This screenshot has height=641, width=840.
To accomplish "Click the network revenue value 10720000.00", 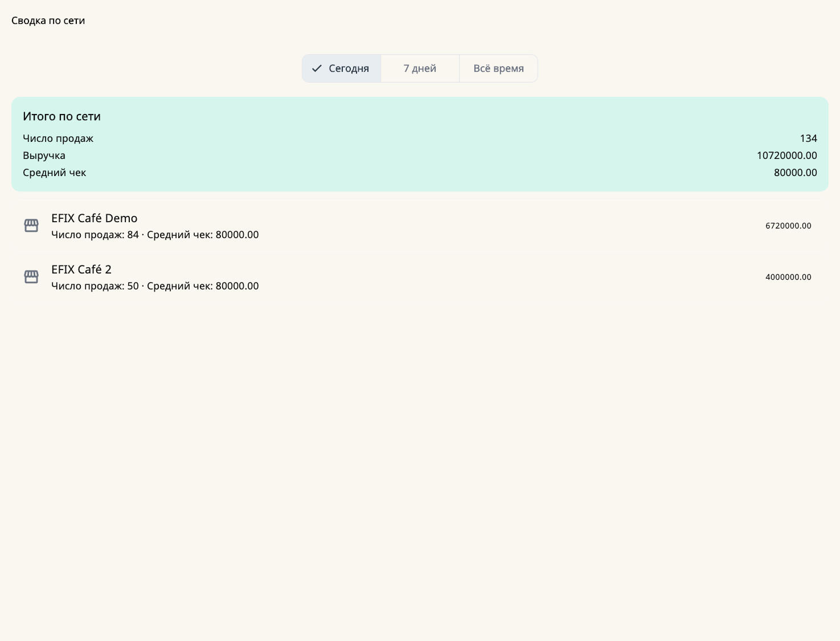I will point(787,156).
